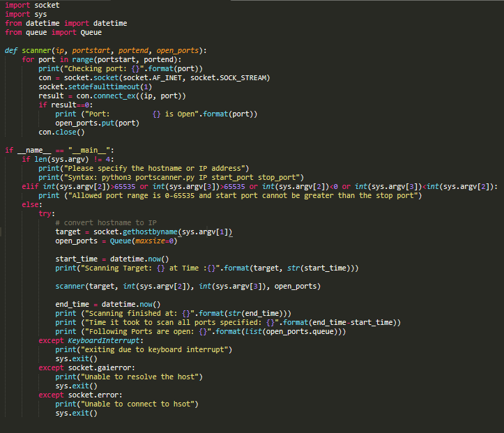Click 'exiting due to keyboard interrupt' print line
This screenshot has width=504, height=433.
144,349
